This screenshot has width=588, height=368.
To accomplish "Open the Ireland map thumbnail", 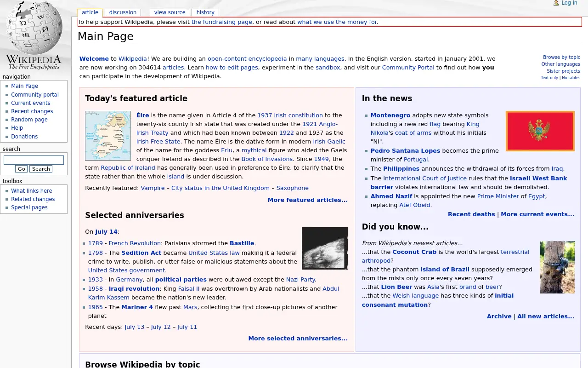I will coord(108,135).
